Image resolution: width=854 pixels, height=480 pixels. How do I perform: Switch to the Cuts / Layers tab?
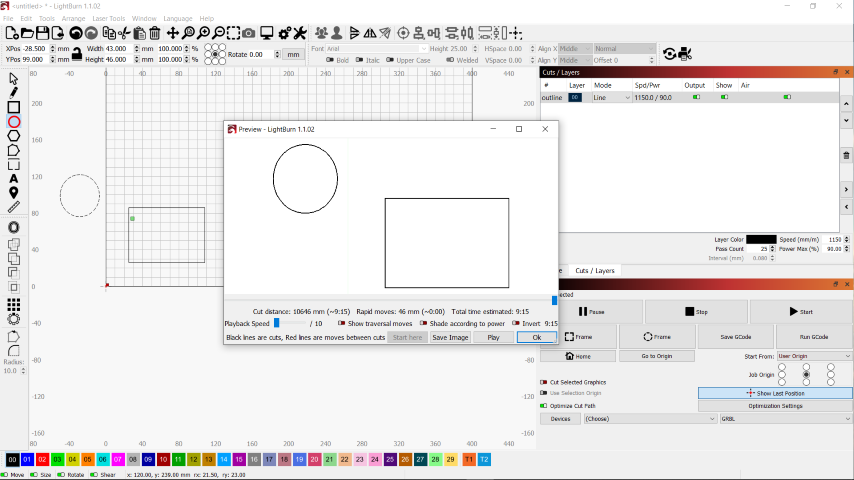pos(595,271)
